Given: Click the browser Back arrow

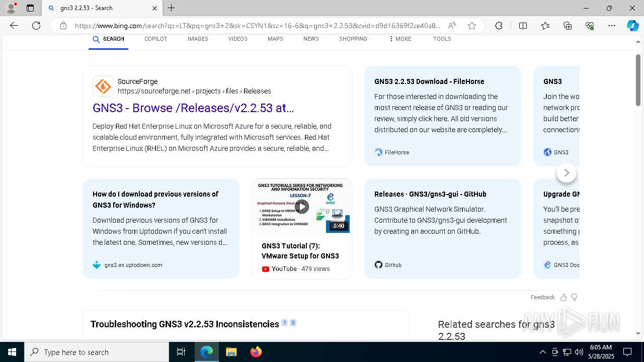Looking at the screenshot, I should tap(14, 26).
